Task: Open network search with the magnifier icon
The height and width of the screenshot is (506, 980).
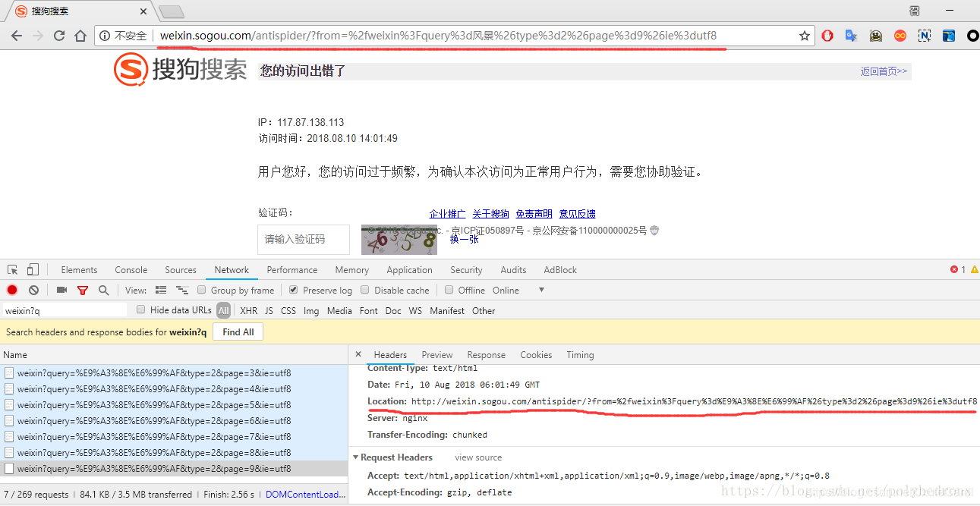Action: 102,290
